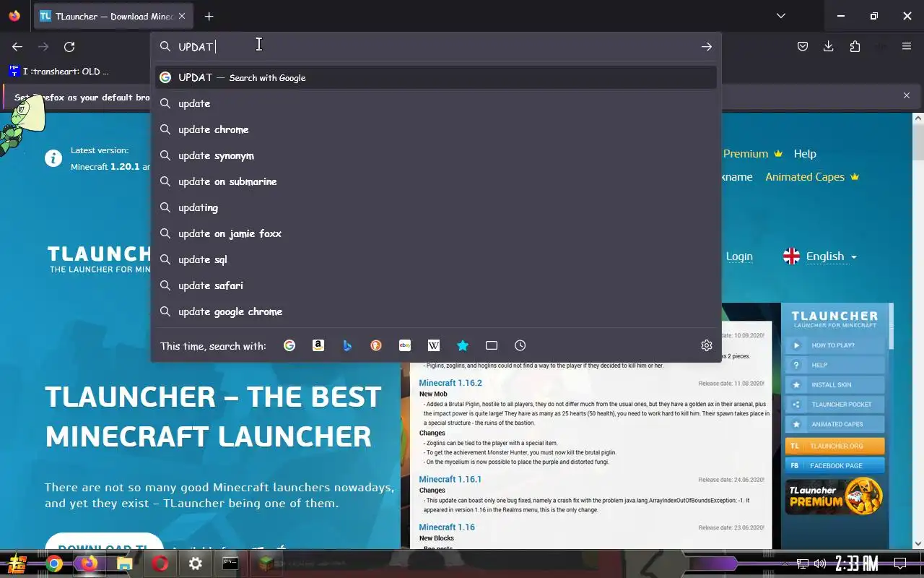The height and width of the screenshot is (578, 924).
Task: Search with Google engine icon
Action: point(289,345)
